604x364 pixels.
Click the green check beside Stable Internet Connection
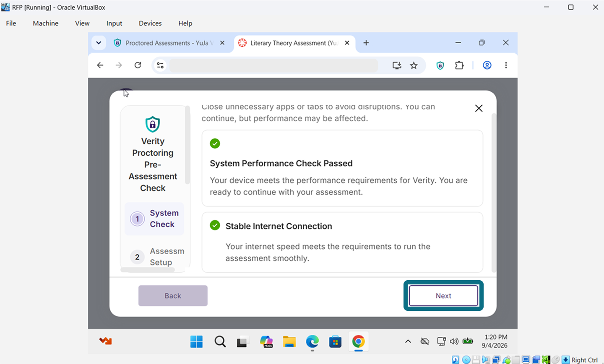pyautogui.click(x=215, y=225)
